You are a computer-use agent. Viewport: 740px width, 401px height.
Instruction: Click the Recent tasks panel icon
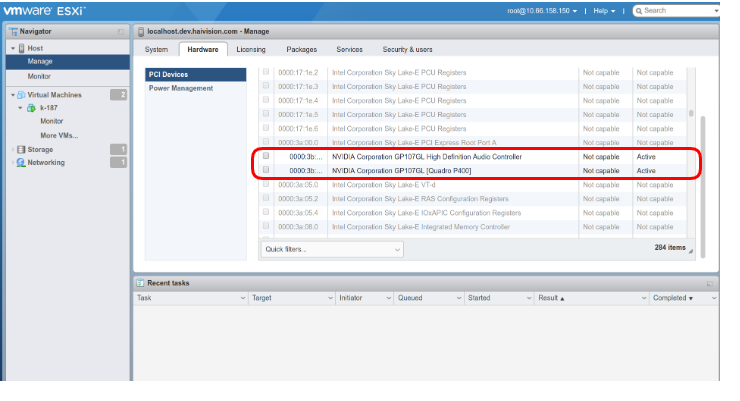pyautogui.click(x=140, y=283)
